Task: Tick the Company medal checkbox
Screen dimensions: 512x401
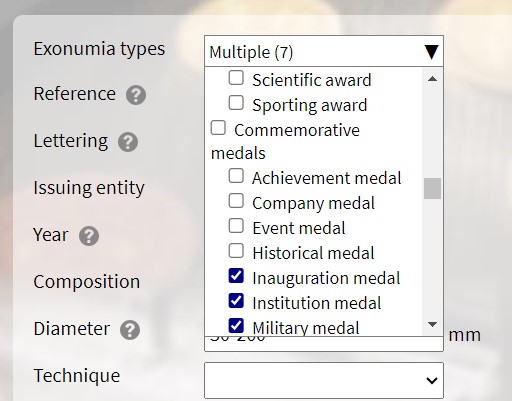Action: [236, 201]
